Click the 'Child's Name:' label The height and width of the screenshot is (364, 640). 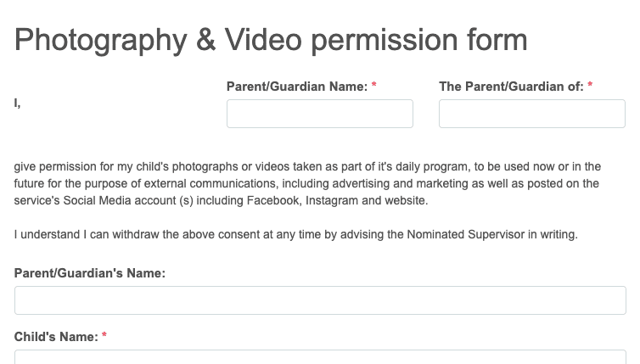[x=56, y=337]
